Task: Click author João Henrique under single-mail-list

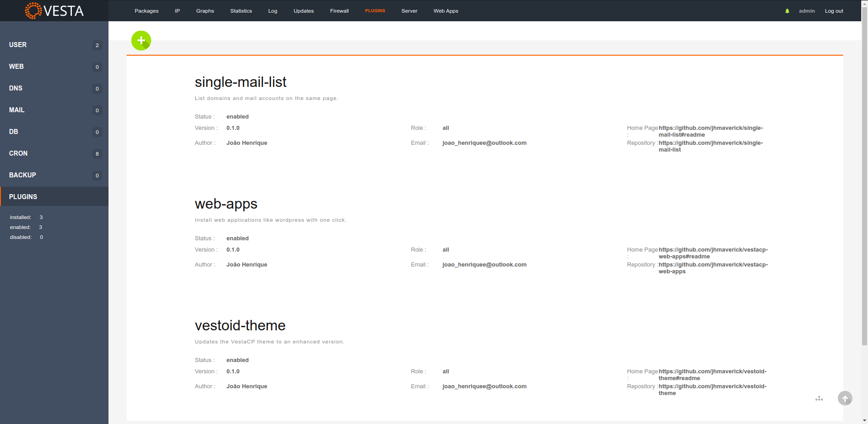Action: (247, 143)
